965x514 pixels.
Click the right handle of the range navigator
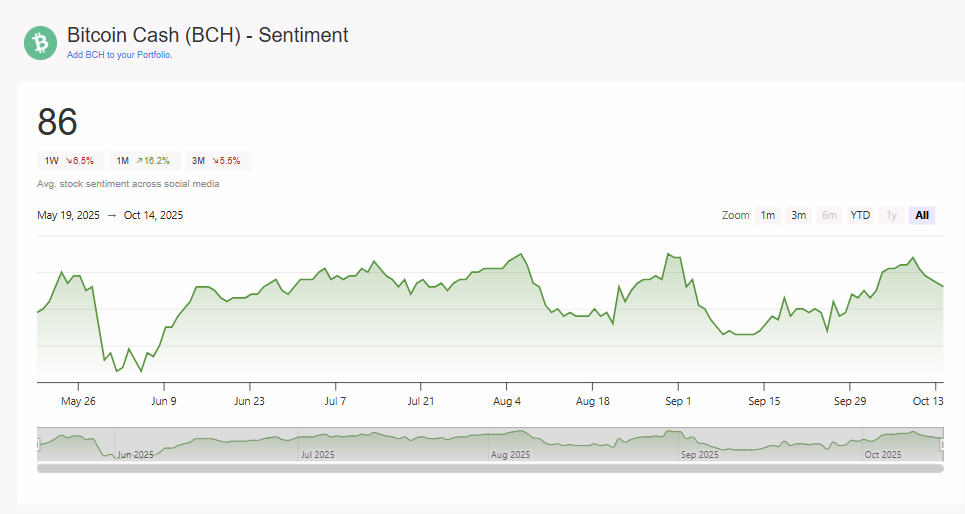(943, 444)
